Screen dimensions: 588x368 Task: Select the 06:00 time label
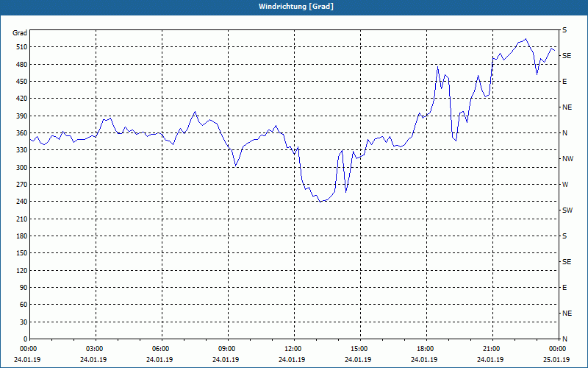[160, 349]
